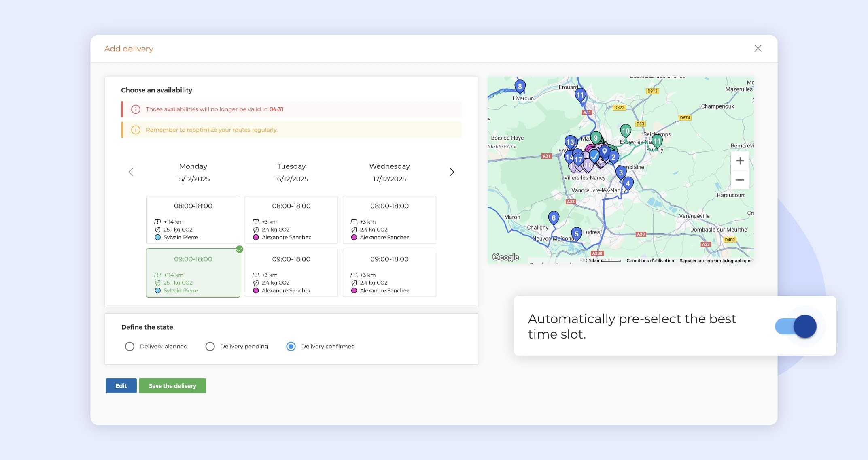The height and width of the screenshot is (460, 868).
Task: Click map marker 5 near Ludres
Action: 577,234
